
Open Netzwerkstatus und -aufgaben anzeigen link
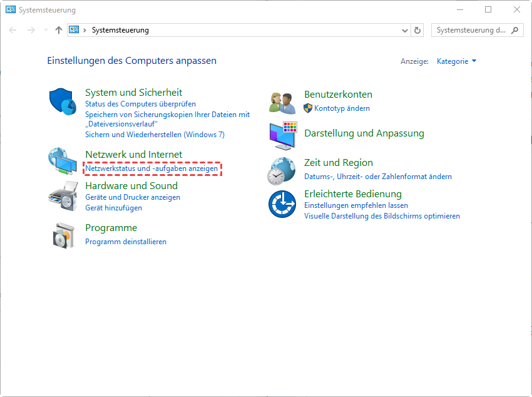pos(151,169)
